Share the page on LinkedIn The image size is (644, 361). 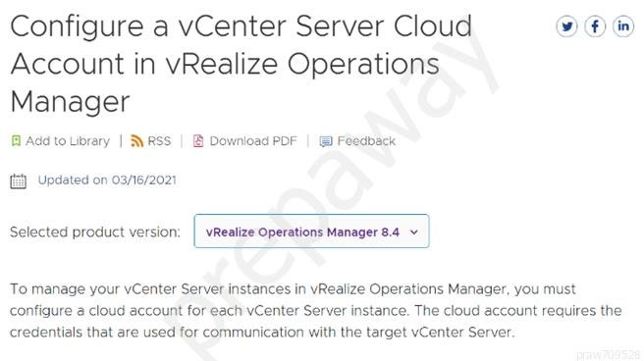[623, 26]
